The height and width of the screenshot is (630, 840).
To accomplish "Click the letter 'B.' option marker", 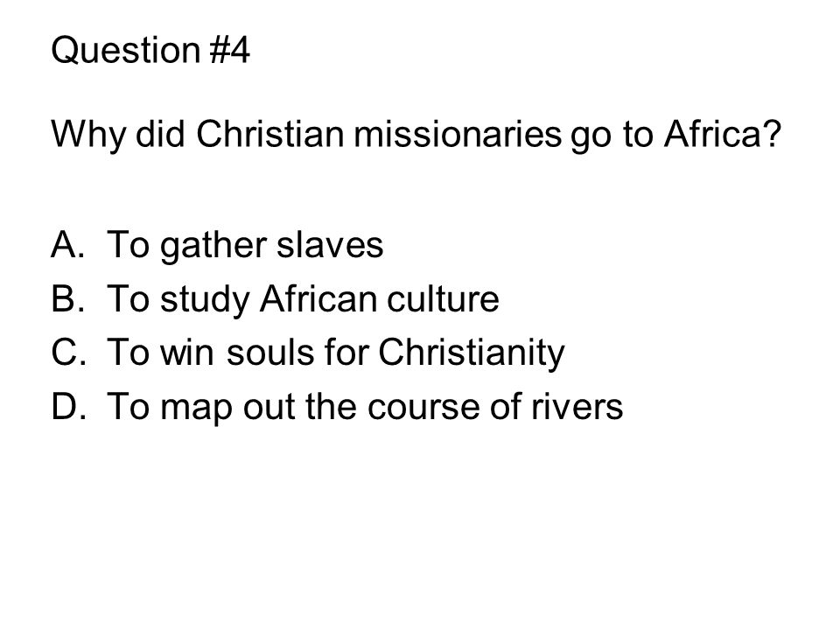I will pos(68,299).
